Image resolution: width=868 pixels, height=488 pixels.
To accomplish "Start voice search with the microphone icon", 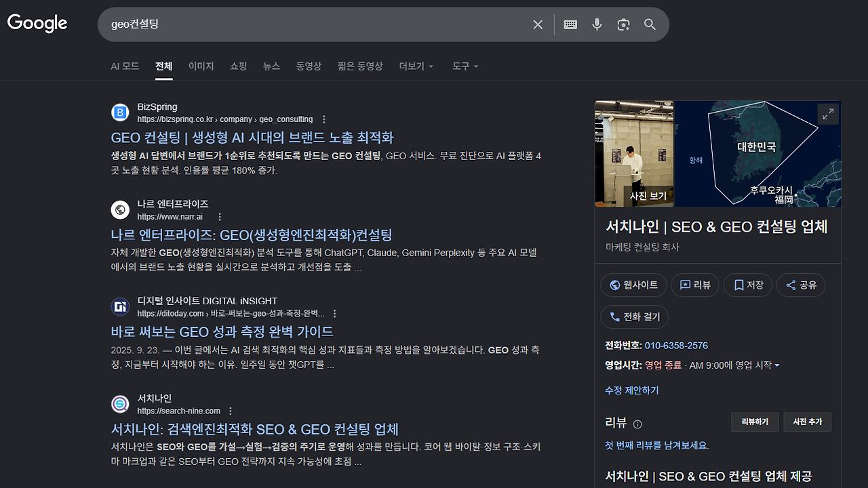I will click(x=596, y=24).
